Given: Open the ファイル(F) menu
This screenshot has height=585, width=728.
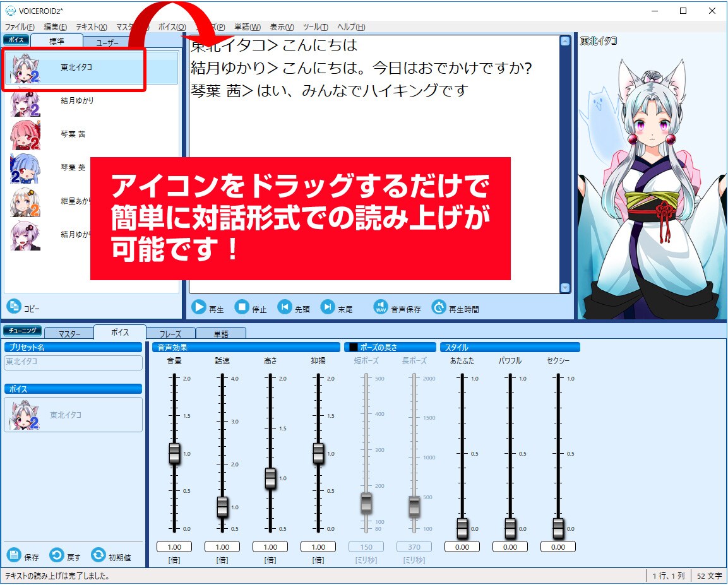Looking at the screenshot, I should point(20,27).
